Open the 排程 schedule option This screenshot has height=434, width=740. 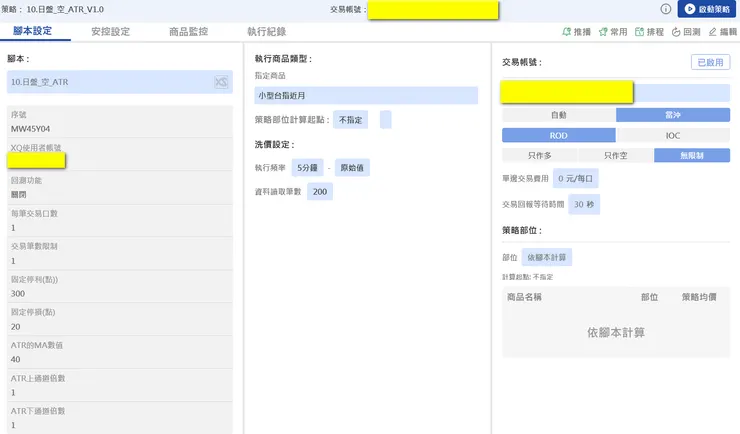click(649, 32)
